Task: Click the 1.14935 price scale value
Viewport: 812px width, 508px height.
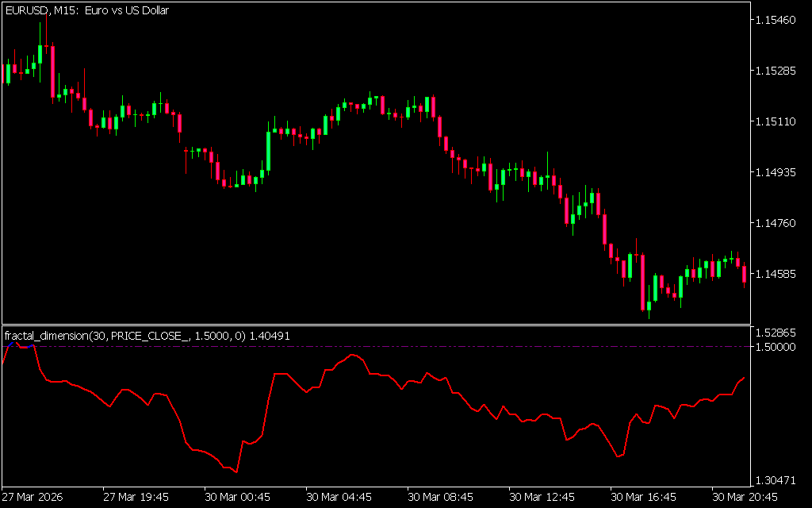Action: tap(779, 172)
